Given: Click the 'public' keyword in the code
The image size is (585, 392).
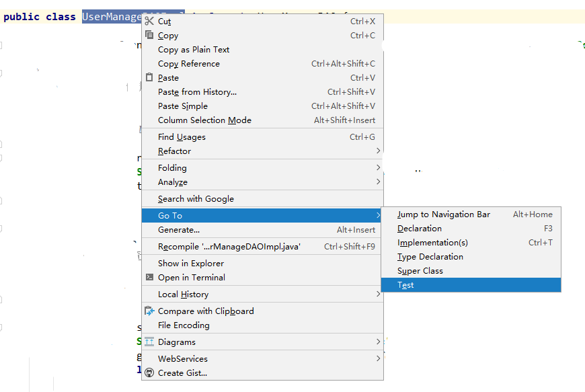Looking at the screenshot, I should (x=22, y=17).
